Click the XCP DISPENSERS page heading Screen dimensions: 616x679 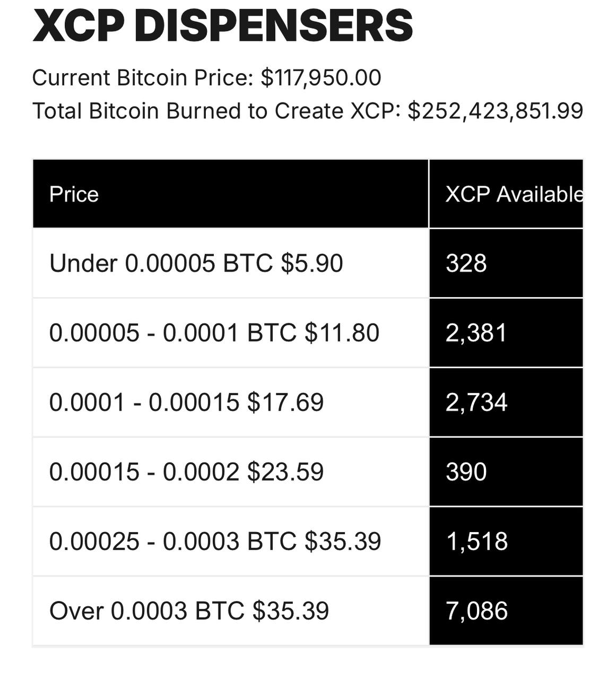coord(223,25)
